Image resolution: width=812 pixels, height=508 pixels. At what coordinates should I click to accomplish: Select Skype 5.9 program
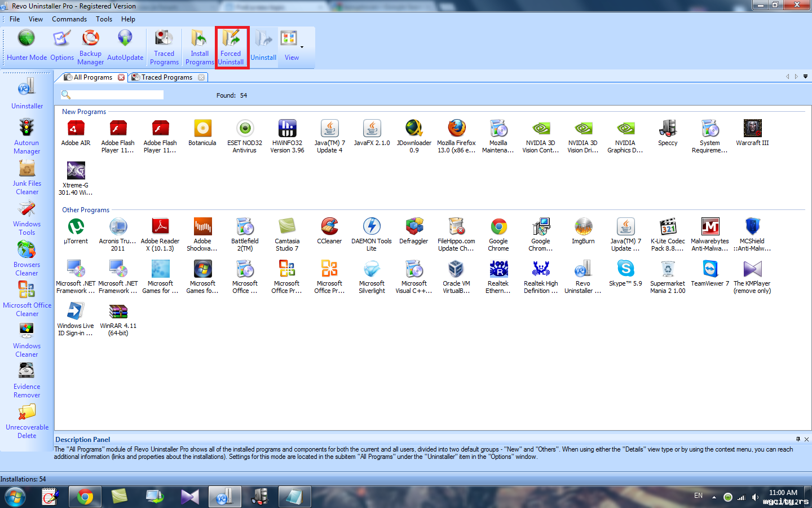pyautogui.click(x=625, y=274)
